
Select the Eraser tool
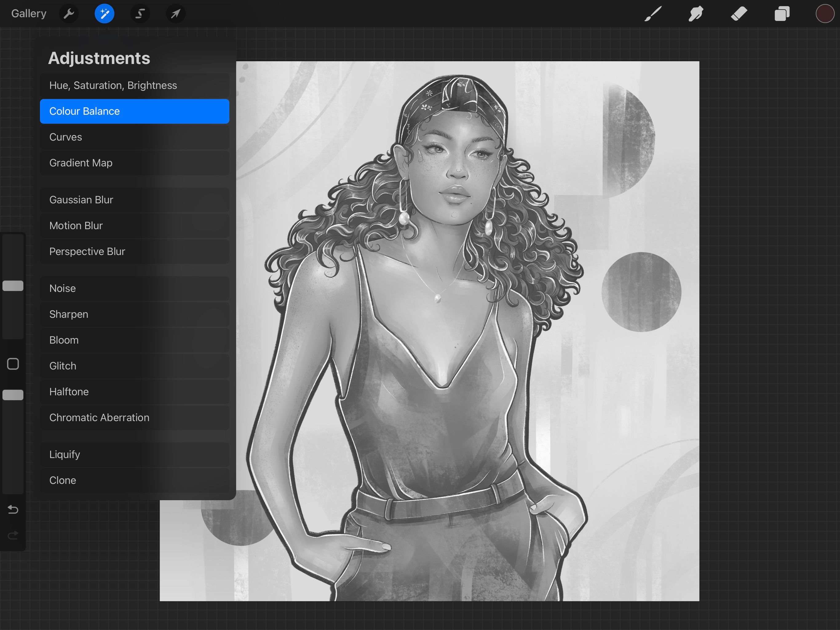(739, 14)
